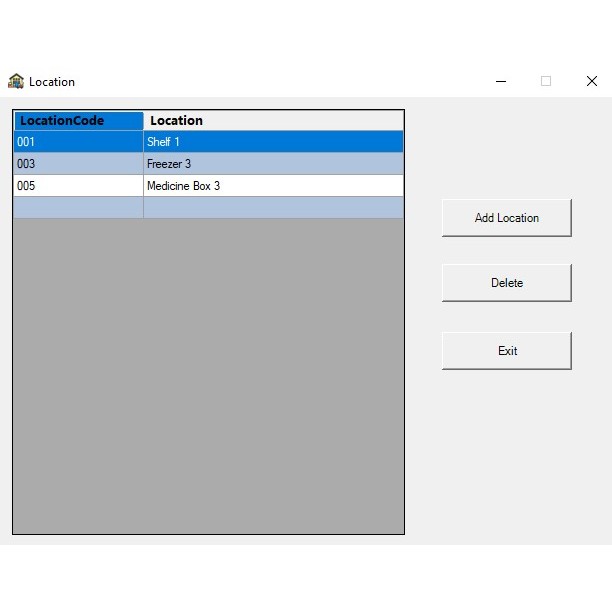The image size is (612, 612).
Task: Click the Location column header
Action: (273, 121)
